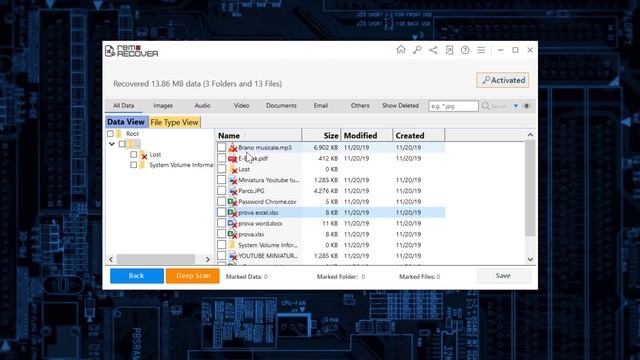The image size is (640, 360).
Task: Click the Back button
Action: pos(136,276)
